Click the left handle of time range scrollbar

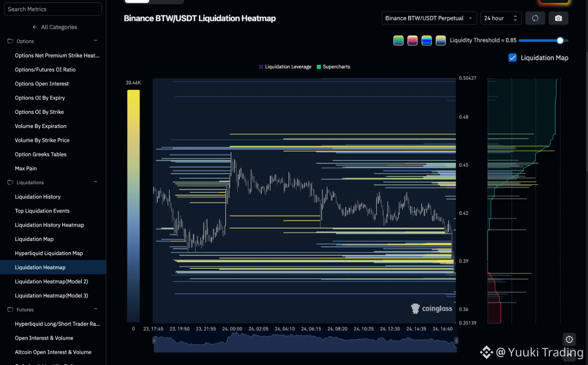154,340
